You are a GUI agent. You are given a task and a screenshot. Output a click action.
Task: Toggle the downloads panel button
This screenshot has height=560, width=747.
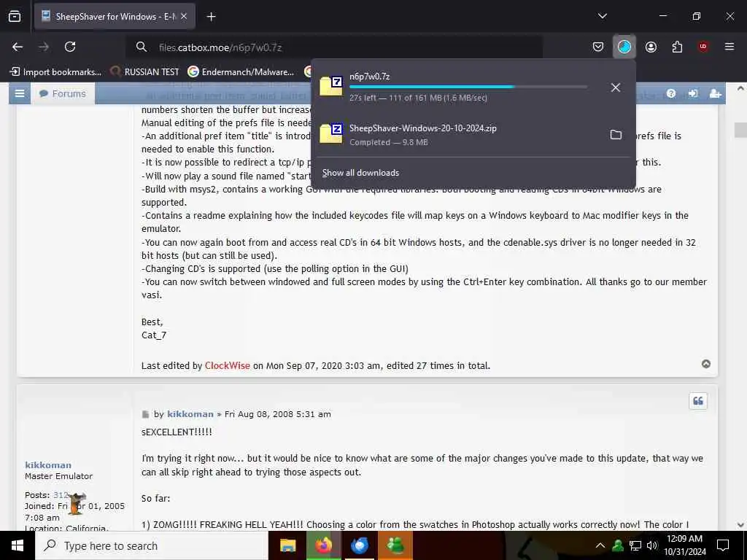(x=624, y=47)
